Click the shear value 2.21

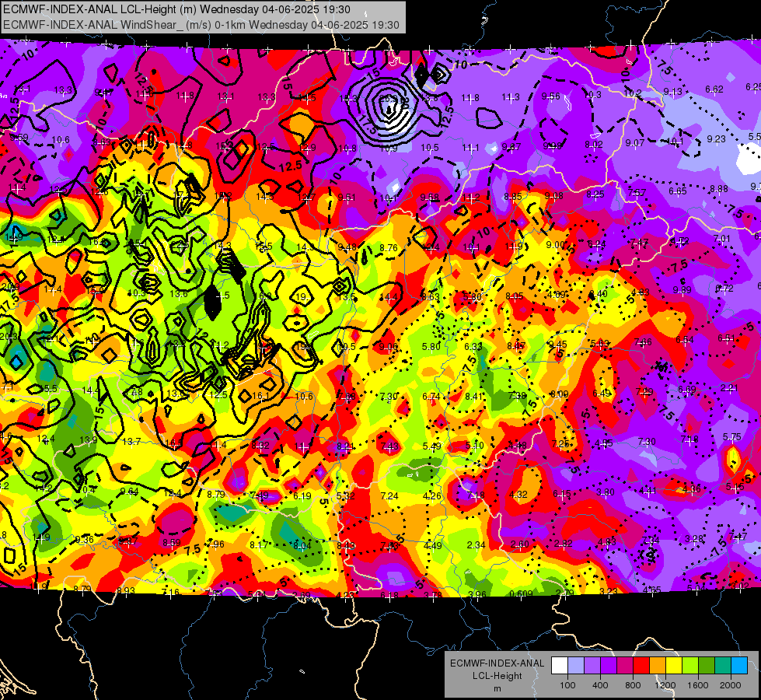coord(729,388)
